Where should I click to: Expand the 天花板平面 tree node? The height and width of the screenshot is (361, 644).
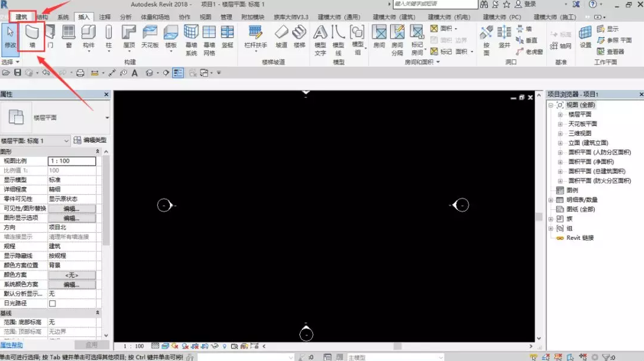(560, 124)
